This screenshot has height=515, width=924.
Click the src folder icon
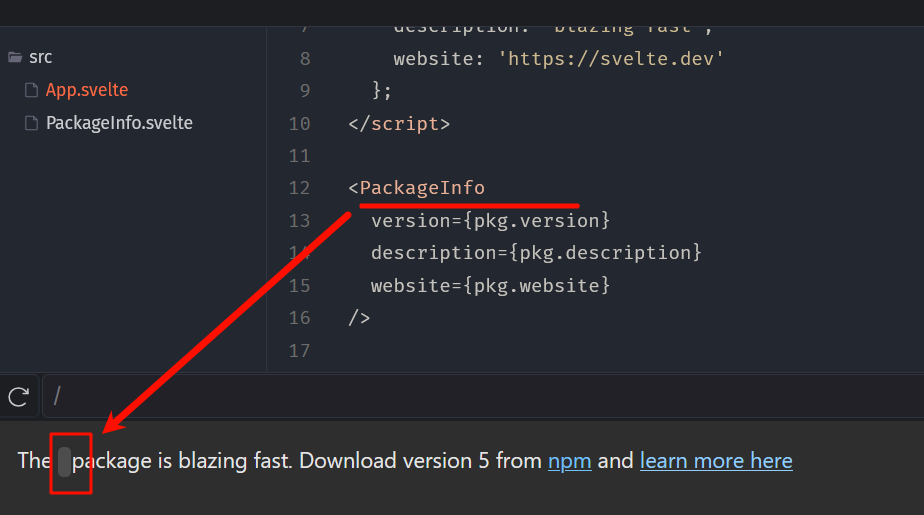pos(15,57)
